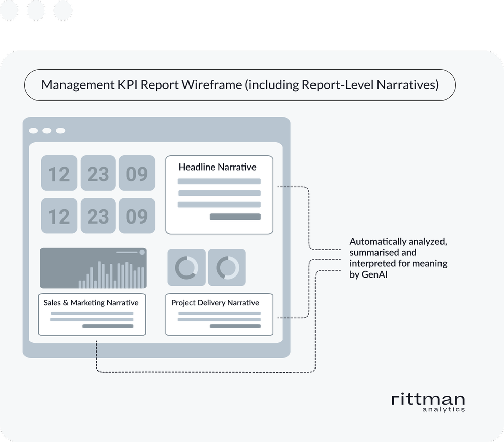The width and height of the screenshot is (504, 442).
Task: Open the bar chart panel
Action: point(93,268)
